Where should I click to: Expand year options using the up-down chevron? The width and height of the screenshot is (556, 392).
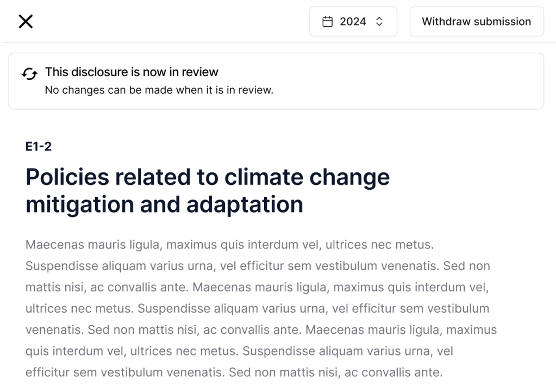click(379, 22)
